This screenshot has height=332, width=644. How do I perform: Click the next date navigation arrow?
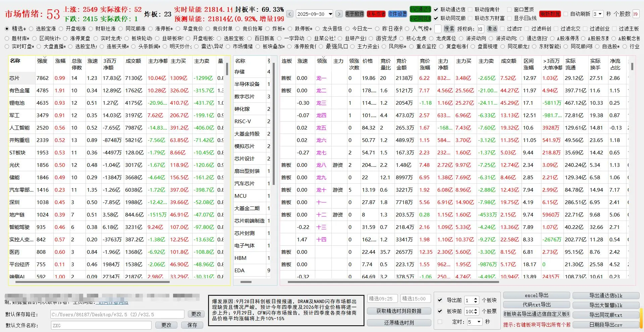(339, 14)
